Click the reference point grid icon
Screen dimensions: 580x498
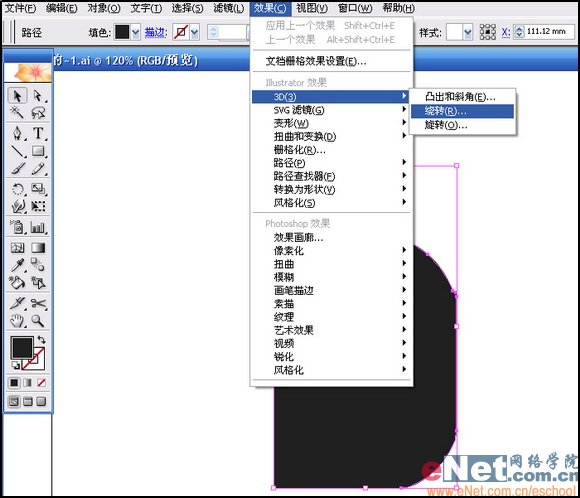pos(487,32)
